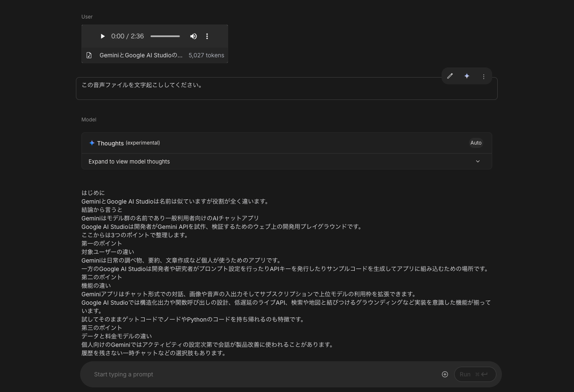Toggle the Auto thinking budget chip
Screen dimensions: 574x392
(476, 143)
